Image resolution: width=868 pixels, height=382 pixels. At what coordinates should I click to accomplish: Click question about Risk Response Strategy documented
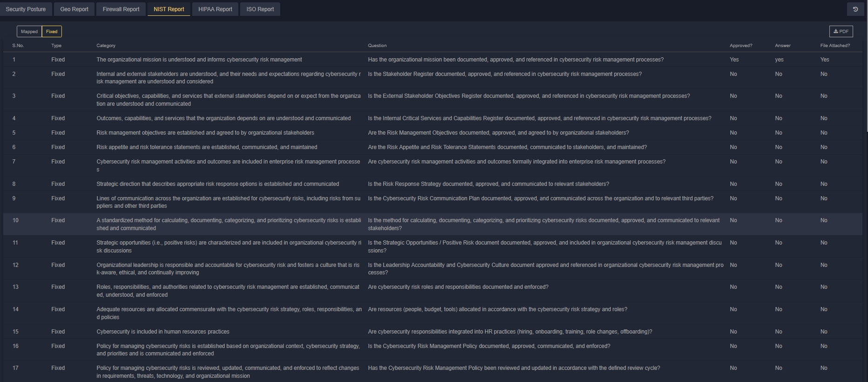[489, 184]
